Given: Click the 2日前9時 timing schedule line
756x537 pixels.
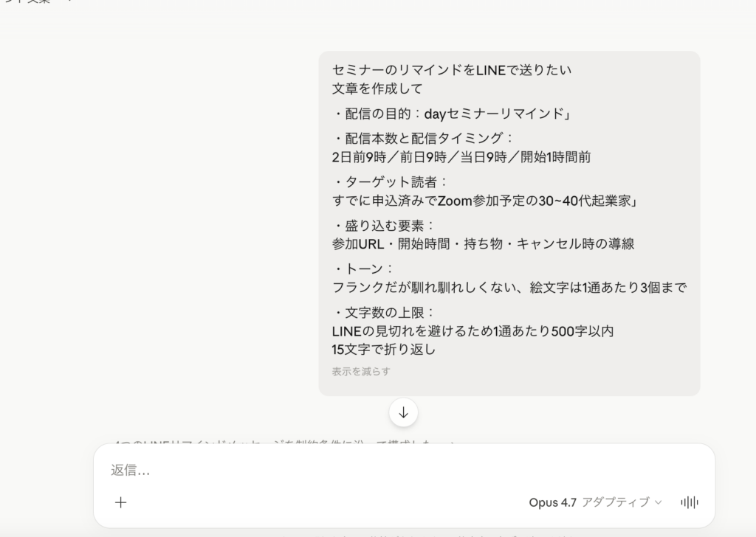Looking at the screenshot, I should click(x=461, y=157).
